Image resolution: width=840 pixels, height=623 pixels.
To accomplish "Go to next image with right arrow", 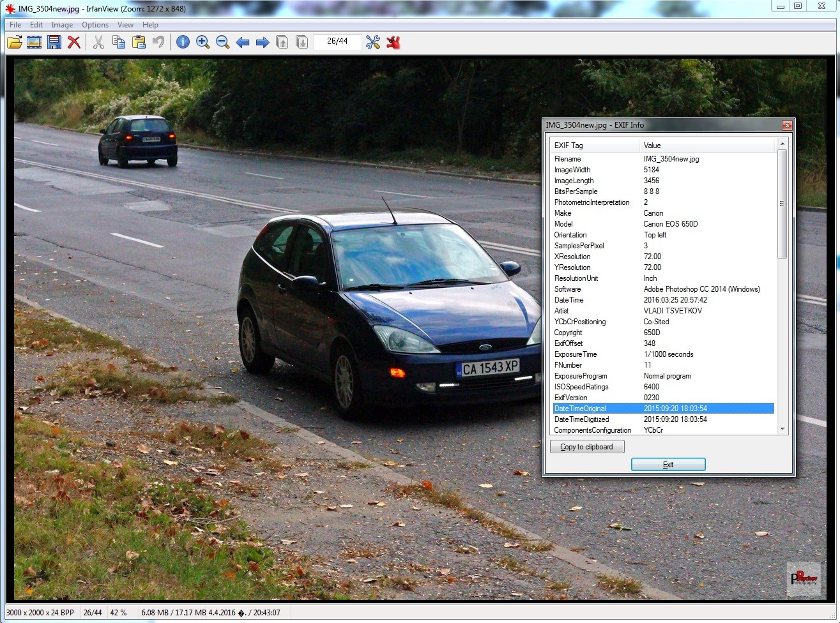I will pos(263,42).
